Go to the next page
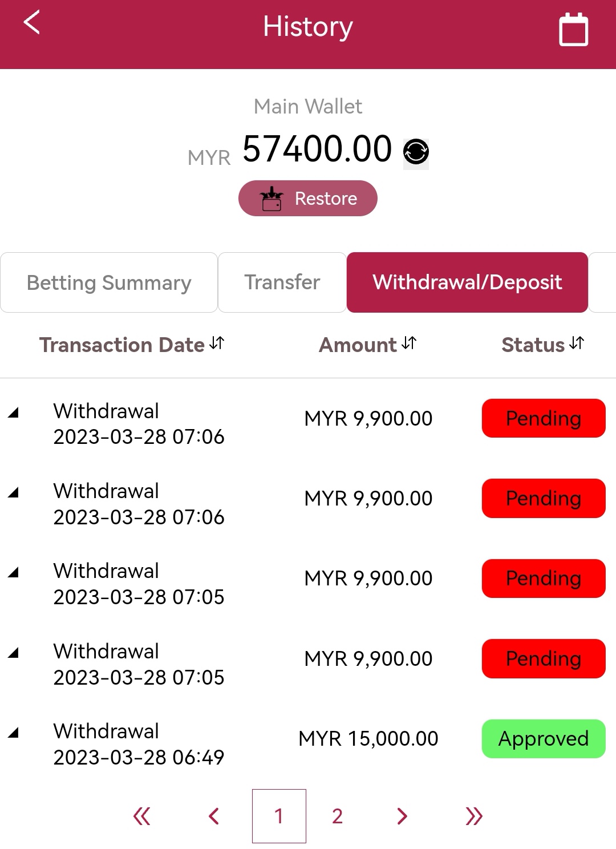The width and height of the screenshot is (616, 849). (402, 816)
